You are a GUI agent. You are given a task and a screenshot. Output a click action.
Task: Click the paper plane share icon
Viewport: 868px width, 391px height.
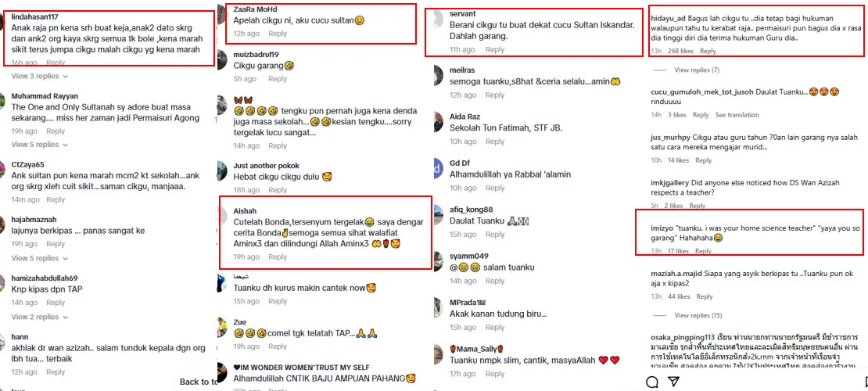coord(673,382)
